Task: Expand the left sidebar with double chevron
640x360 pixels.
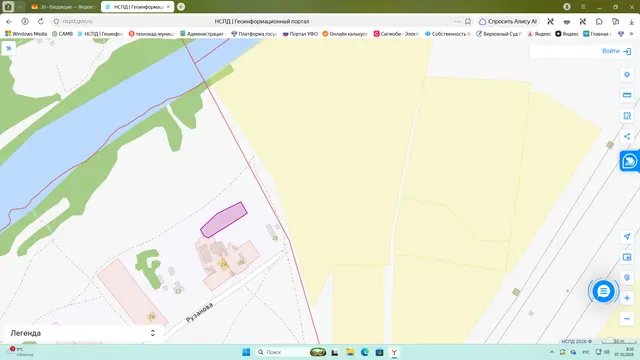Action: tap(9, 48)
